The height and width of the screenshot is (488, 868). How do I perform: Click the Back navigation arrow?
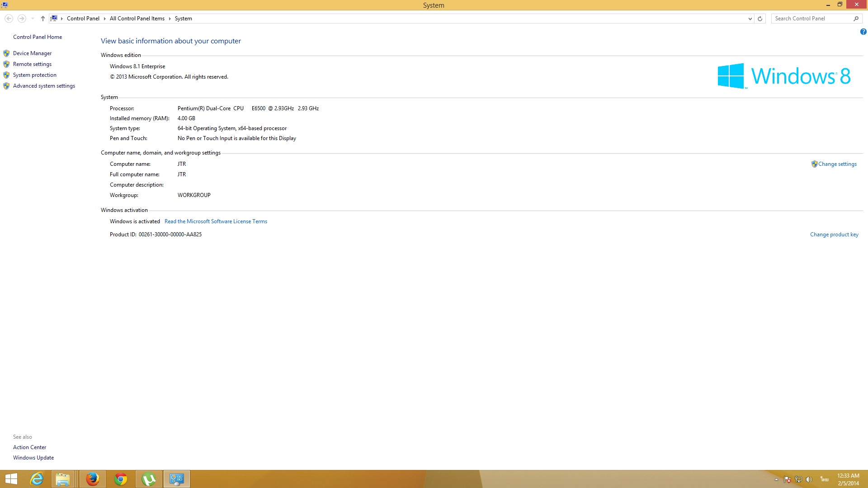tap(9, 19)
